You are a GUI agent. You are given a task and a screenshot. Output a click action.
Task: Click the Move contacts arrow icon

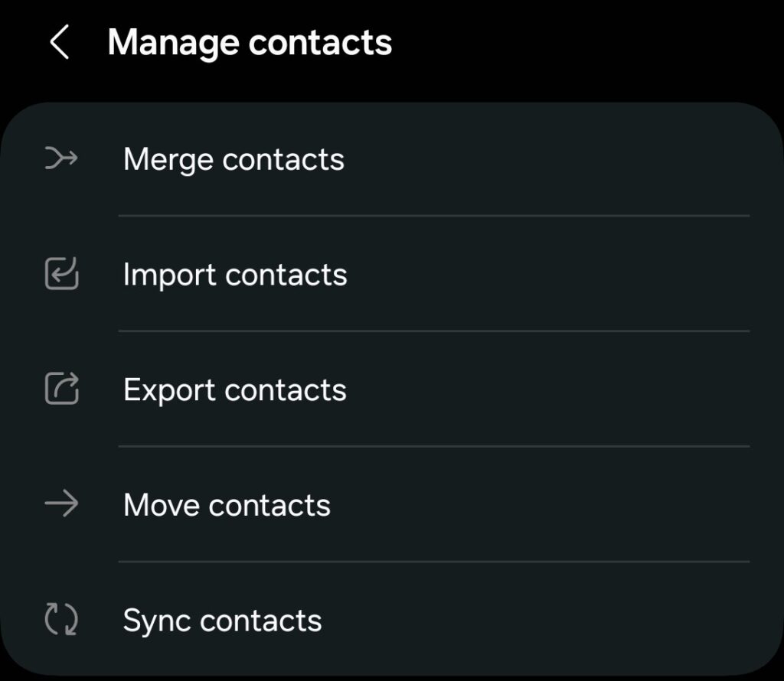[x=61, y=504]
